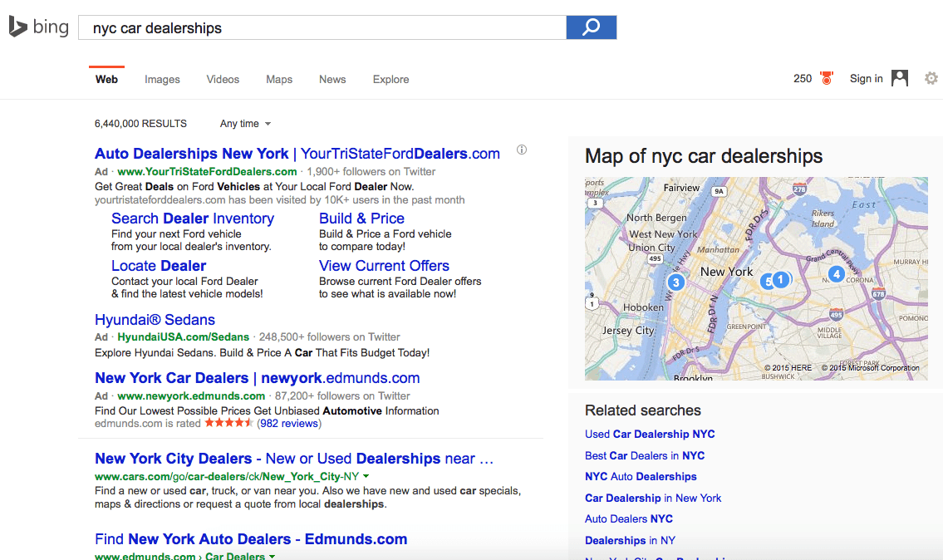
Task: Expand the Edmunds Car Dealers breadcrumb arrow
Action: (x=272, y=557)
